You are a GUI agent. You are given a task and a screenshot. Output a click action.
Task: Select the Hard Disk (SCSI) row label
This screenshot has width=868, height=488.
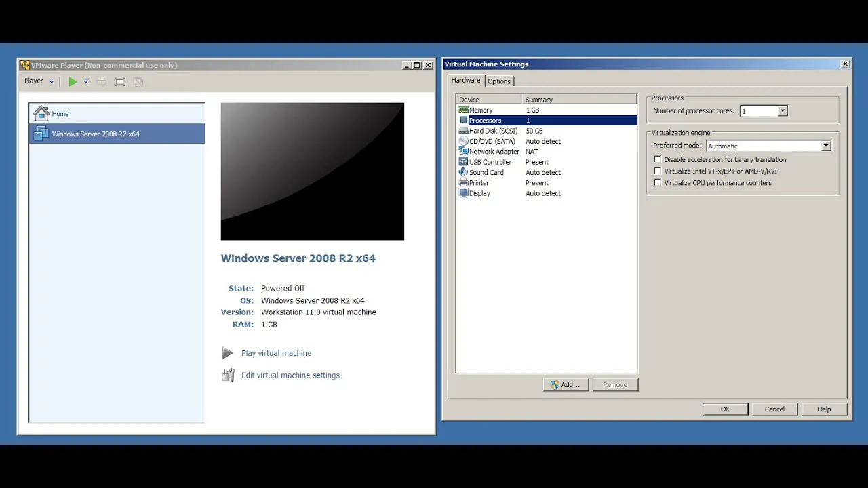[x=494, y=131]
